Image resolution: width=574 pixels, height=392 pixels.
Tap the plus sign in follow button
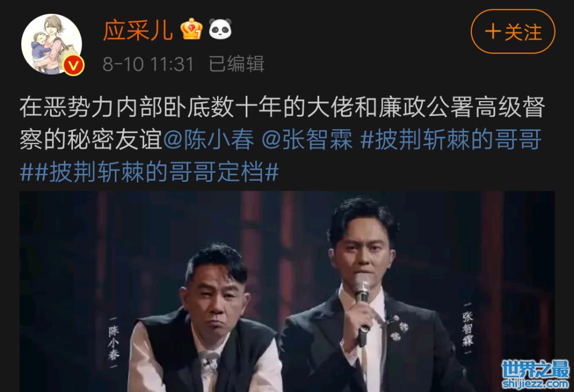coord(492,32)
